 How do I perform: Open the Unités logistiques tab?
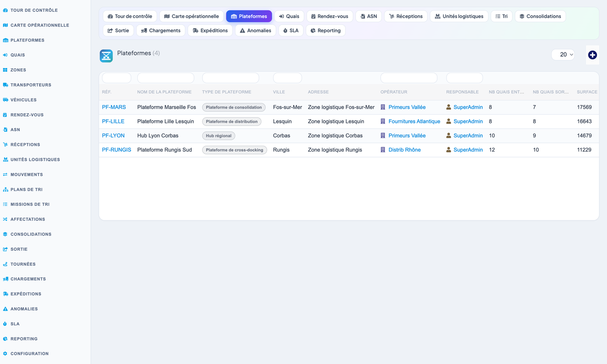click(459, 16)
